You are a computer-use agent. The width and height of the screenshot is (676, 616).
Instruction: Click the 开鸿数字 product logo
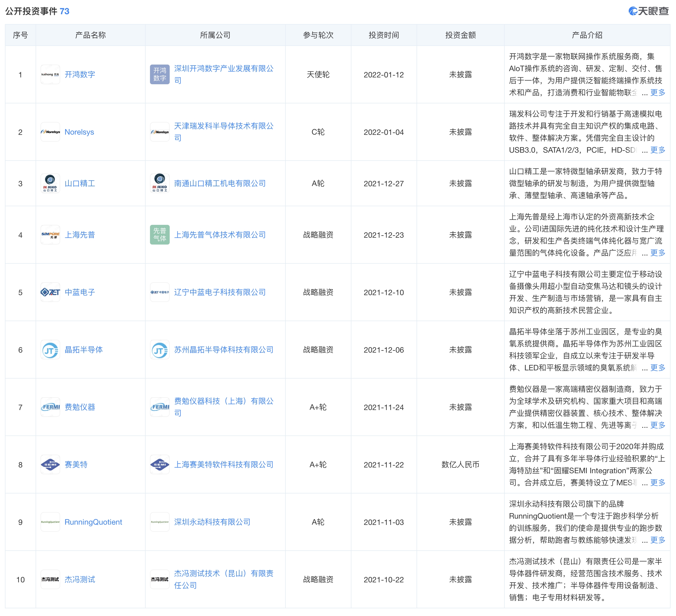[51, 75]
